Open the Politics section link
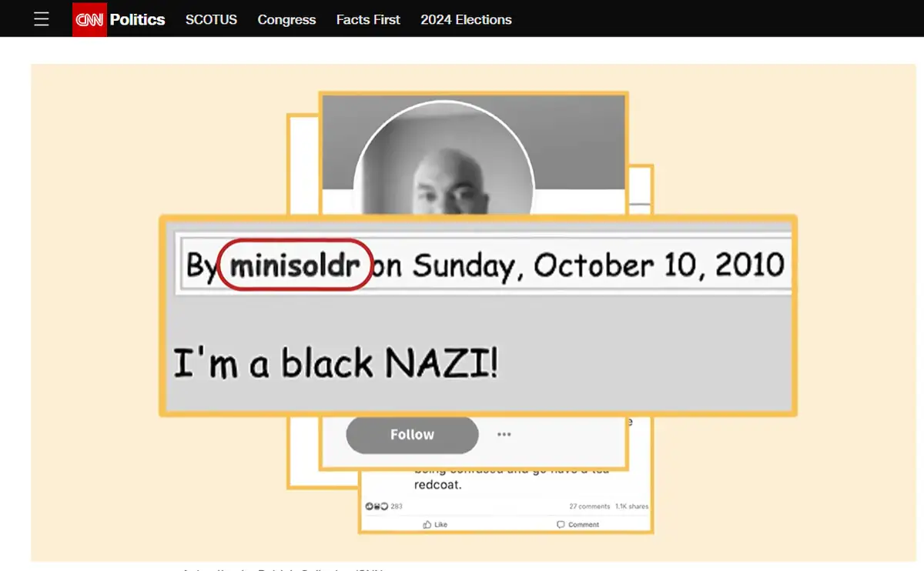924x571 pixels. point(137,19)
